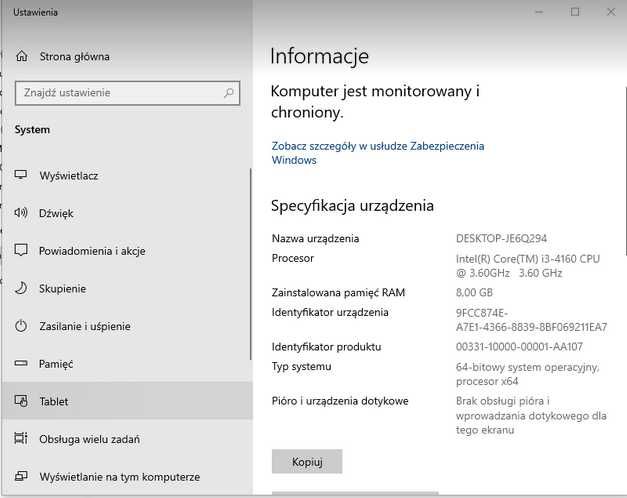The height and width of the screenshot is (498, 627).
Task: Click the Typ systemu label
Action: (x=302, y=366)
